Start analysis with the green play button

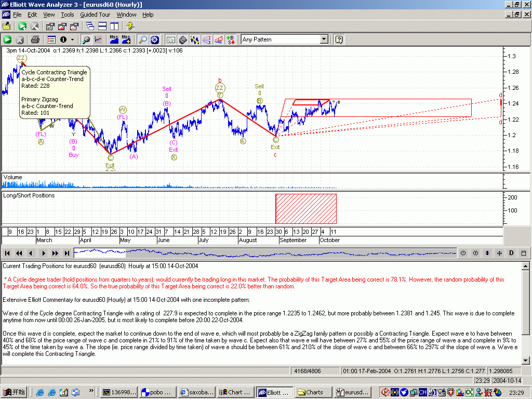pos(7,39)
